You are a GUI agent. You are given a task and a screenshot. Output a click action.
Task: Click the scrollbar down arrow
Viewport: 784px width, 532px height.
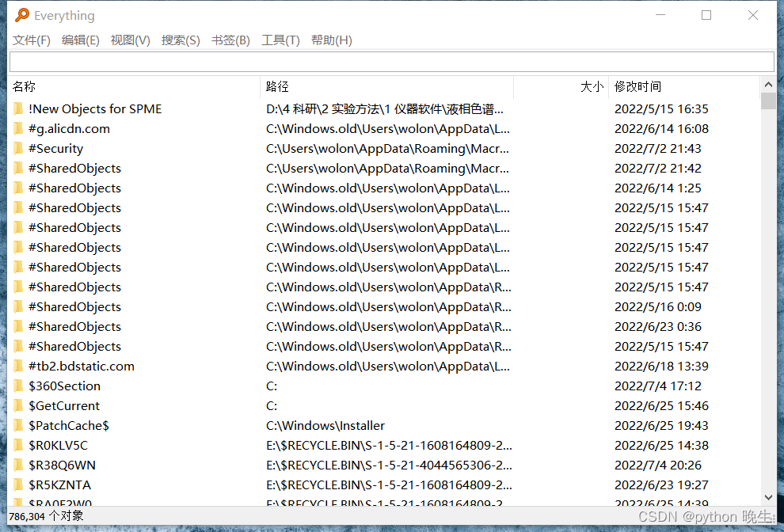click(x=768, y=497)
